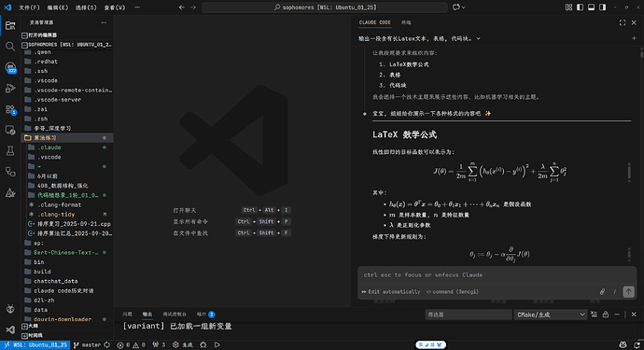Maximize the Claude Code panel
Viewport: 644px width, 350px height.
[623, 22]
